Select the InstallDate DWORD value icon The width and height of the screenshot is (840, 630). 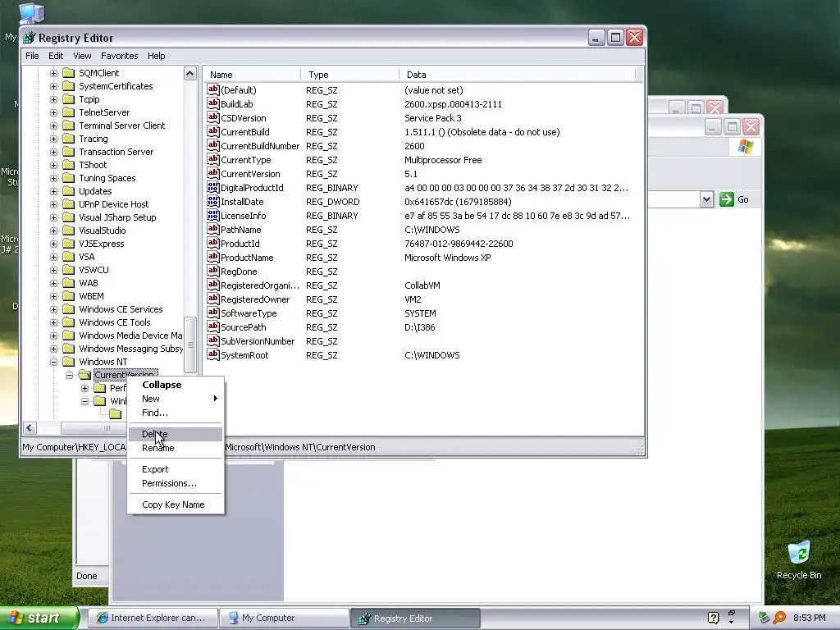[x=212, y=202]
